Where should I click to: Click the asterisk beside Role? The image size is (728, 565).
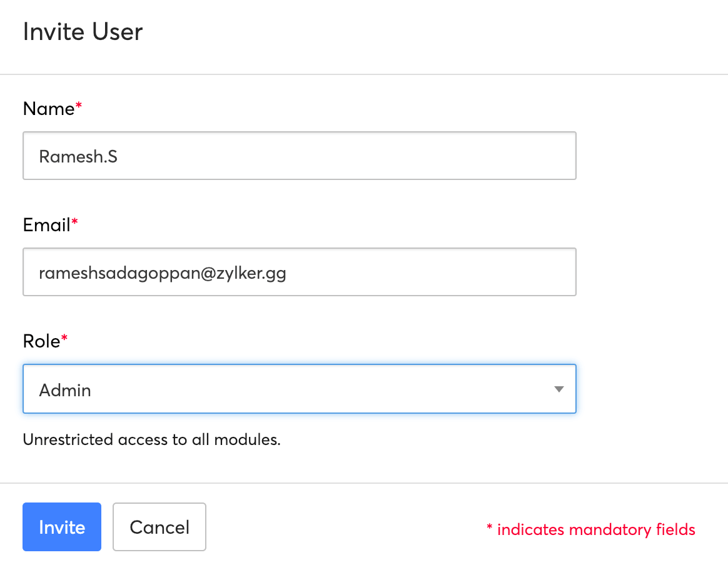click(x=64, y=337)
